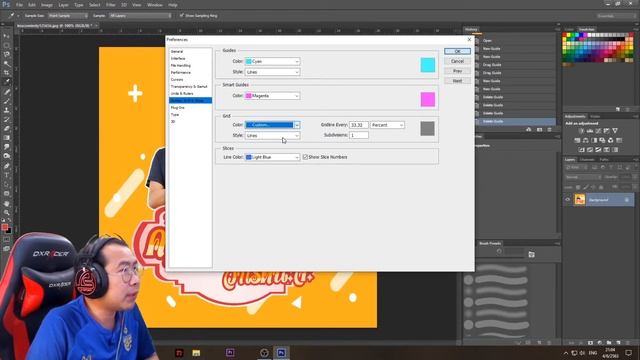Add a Curves adjustment

point(598,131)
